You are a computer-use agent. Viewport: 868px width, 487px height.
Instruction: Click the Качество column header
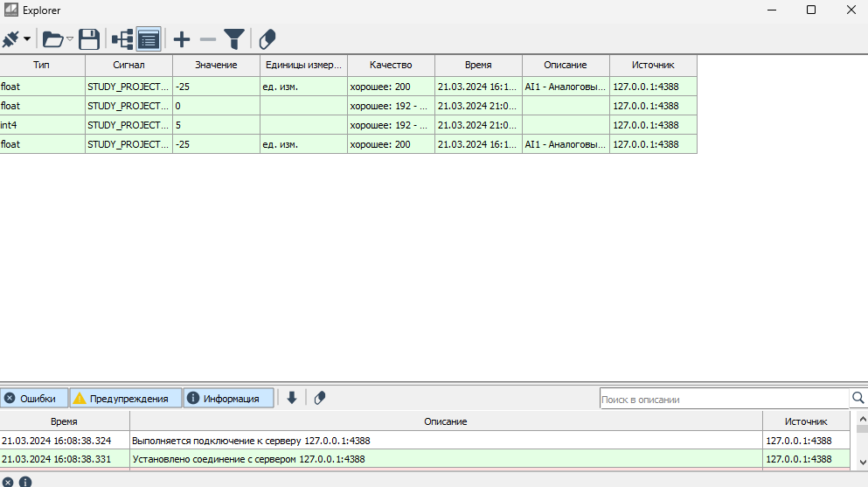pos(391,66)
